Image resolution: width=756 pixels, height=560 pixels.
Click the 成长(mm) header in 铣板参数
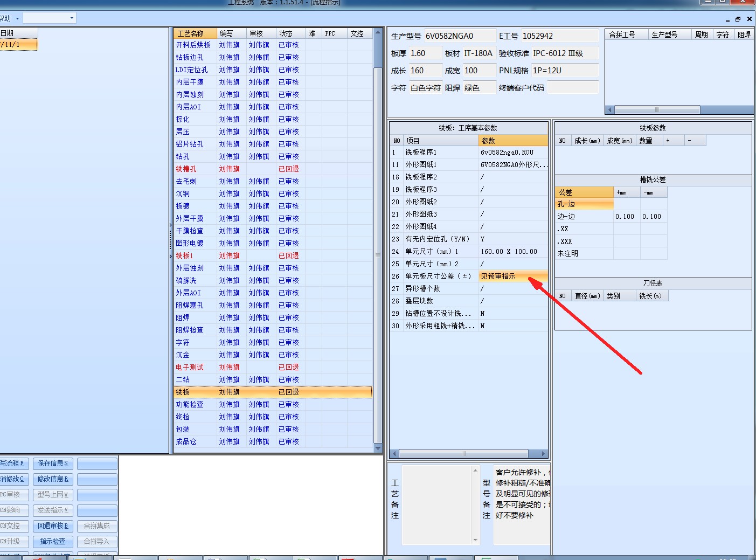[587, 141]
